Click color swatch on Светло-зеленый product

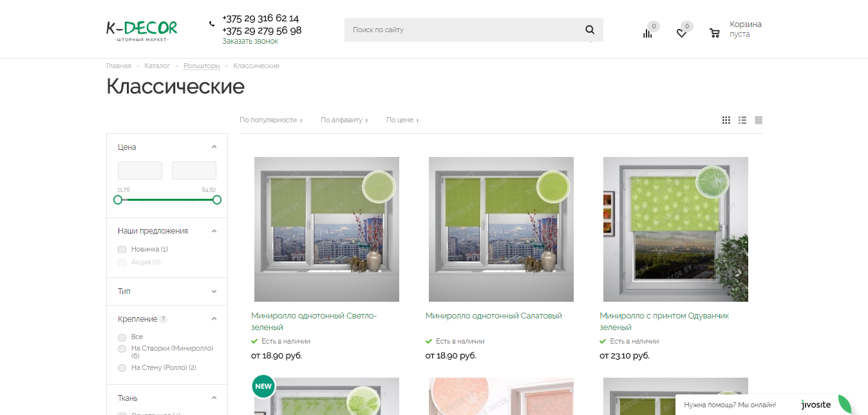379,187
